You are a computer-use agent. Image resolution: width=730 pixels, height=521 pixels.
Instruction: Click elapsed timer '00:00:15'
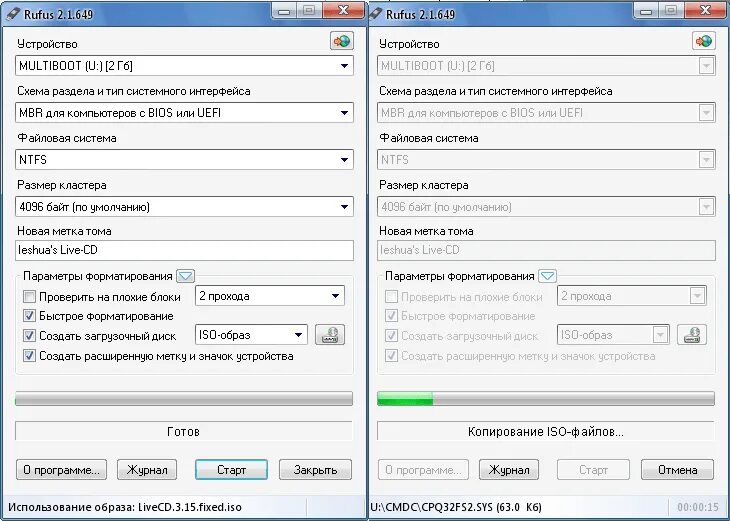(x=698, y=507)
